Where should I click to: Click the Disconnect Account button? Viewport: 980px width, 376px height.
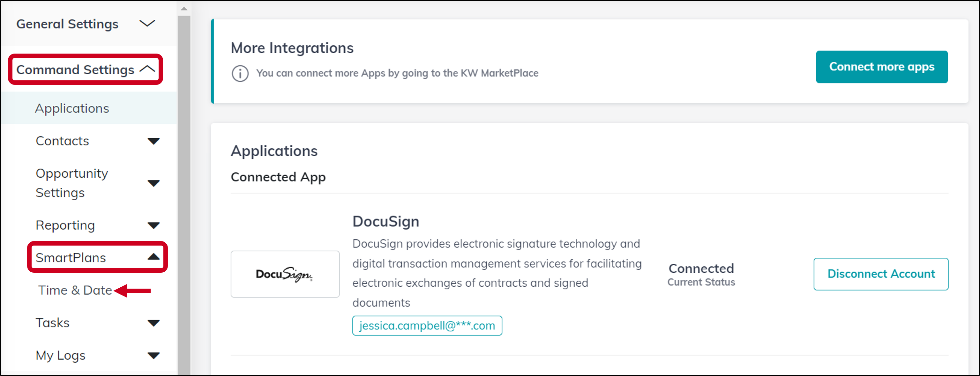(x=881, y=274)
